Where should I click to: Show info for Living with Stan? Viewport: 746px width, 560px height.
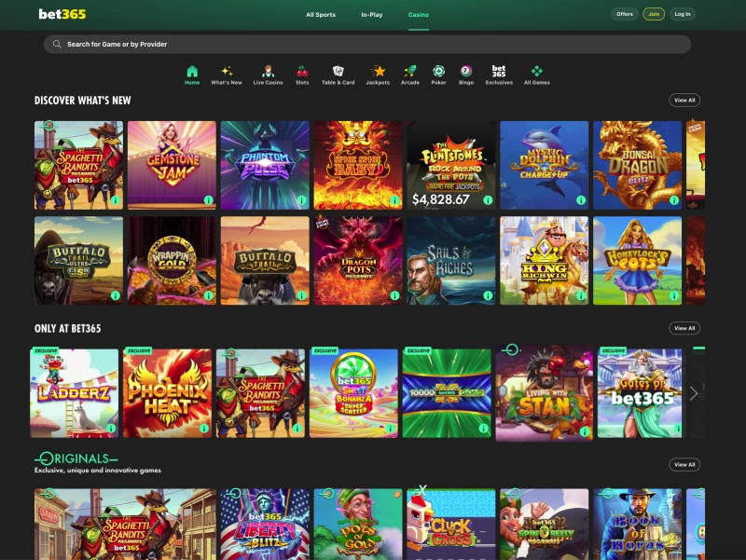click(x=585, y=431)
